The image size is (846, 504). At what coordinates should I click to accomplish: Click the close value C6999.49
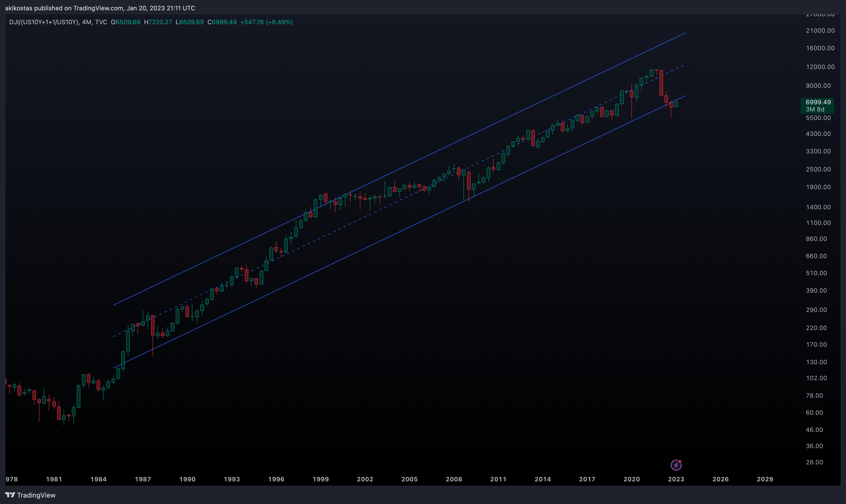pyautogui.click(x=222, y=22)
